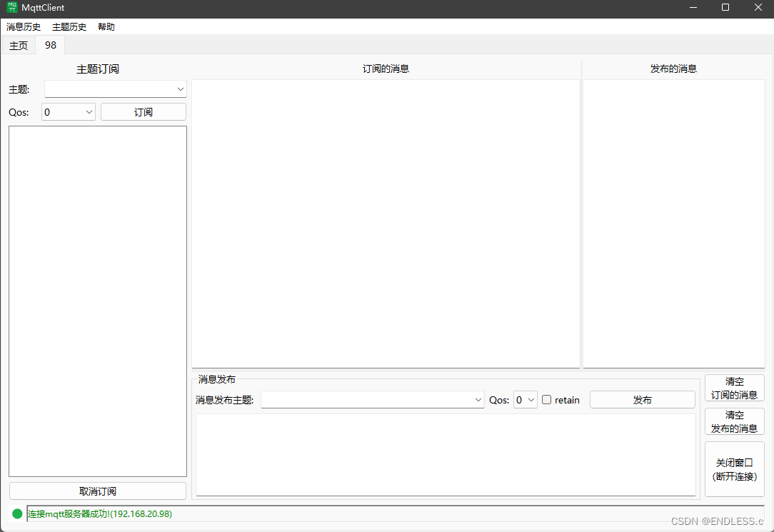The height and width of the screenshot is (532, 774).
Task: Open the 主题历史 menu
Action: (69, 26)
